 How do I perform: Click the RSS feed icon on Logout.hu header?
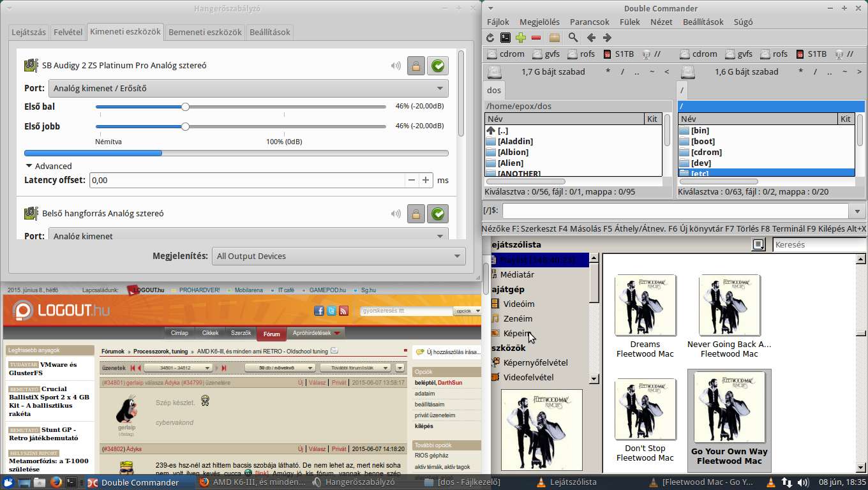coord(343,311)
